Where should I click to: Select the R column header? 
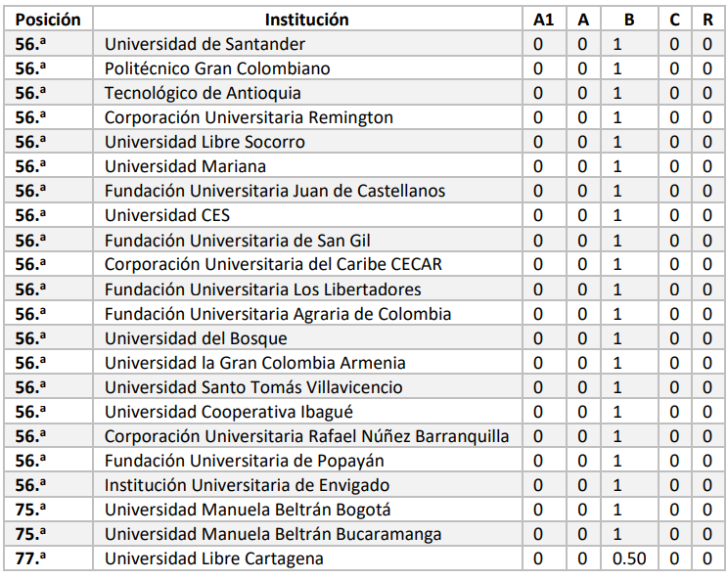(707, 20)
